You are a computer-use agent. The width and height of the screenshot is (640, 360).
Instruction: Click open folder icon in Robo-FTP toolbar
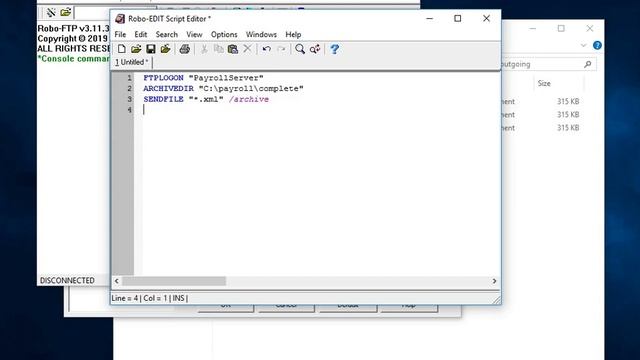click(x=65, y=13)
